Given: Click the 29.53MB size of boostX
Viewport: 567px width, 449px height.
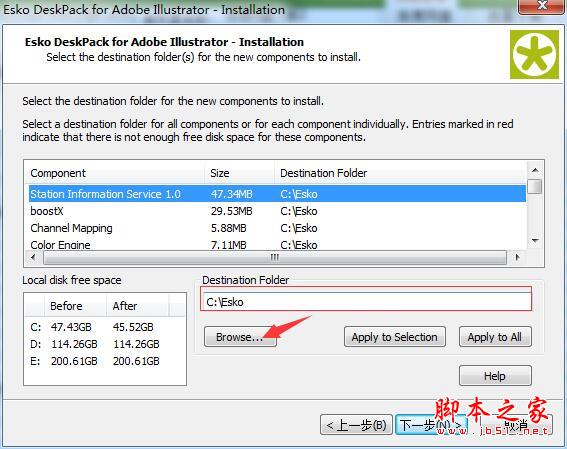Looking at the screenshot, I should tap(231, 211).
